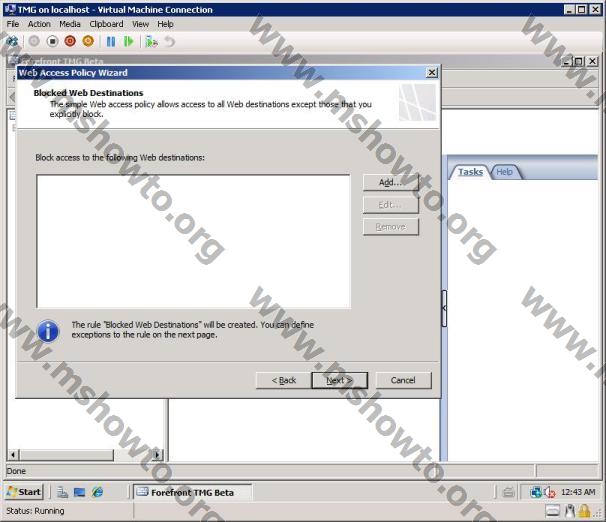Cancel the Web Access Policy Wizard
The width and height of the screenshot is (606, 522).
tap(403, 380)
